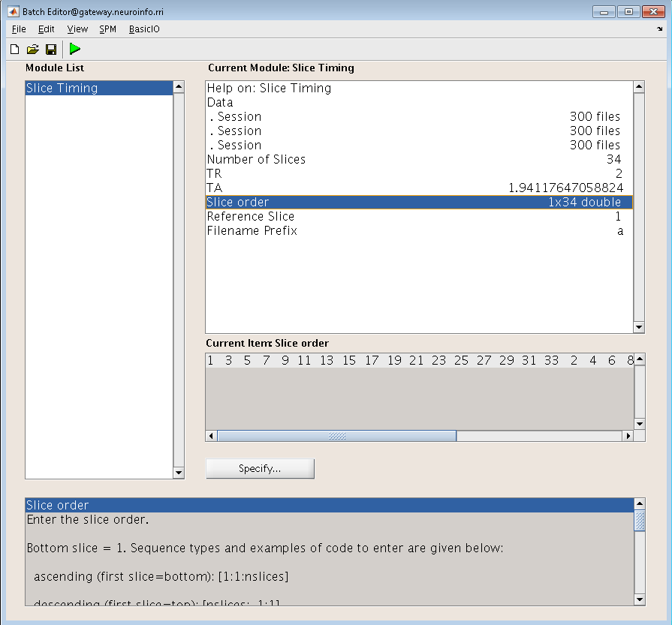Screen dimensions: 672x625
Task: Click right arrow of slice order horizontal scrollbar
Action: 628,436
